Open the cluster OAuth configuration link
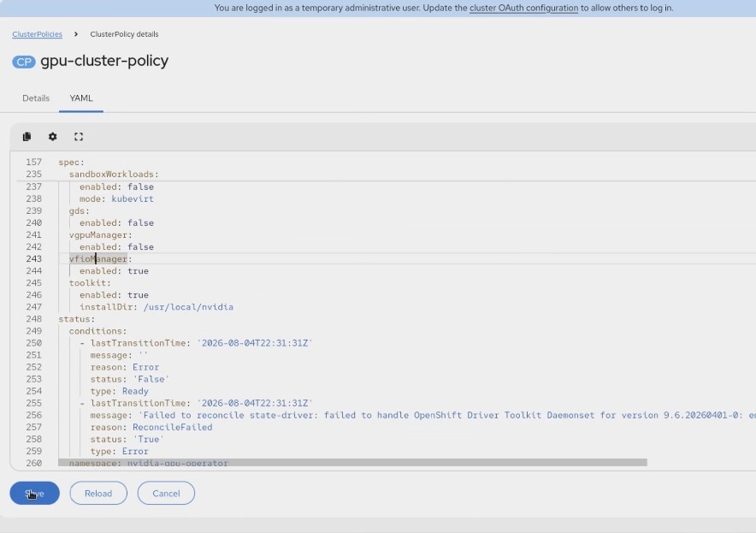756x533 pixels. tap(523, 8)
